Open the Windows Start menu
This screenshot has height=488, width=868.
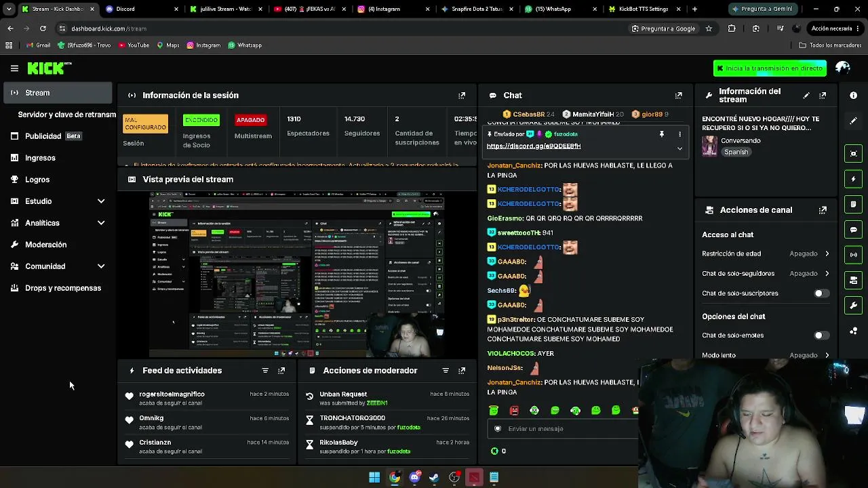(x=374, y=478)
